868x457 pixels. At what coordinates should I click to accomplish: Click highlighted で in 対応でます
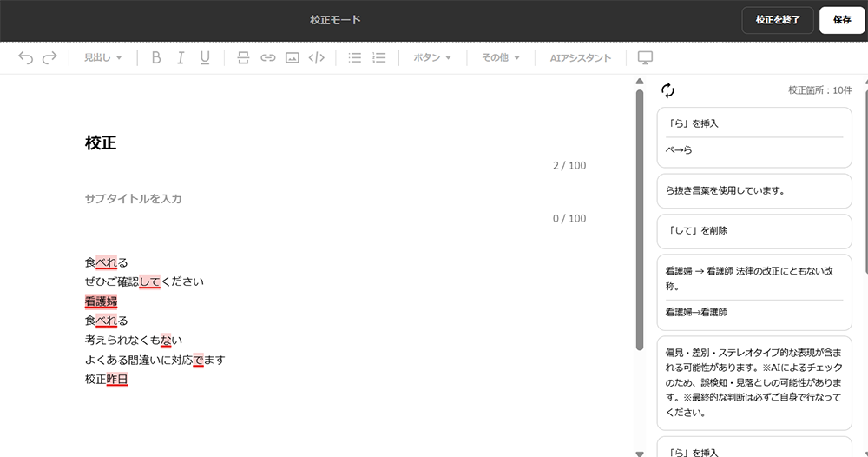coord(198,360)
